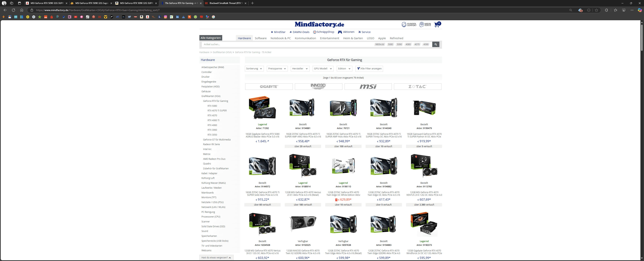Open the Sortierung dropdown
The width and height of the screenshot is (644, 261).
pos(254,69)
